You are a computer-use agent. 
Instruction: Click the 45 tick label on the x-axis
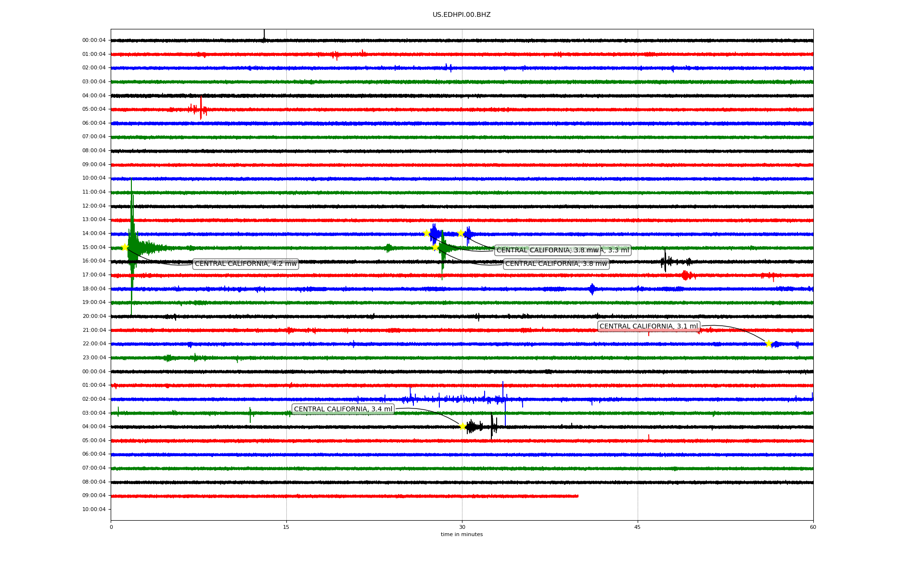tap(637, 527)
